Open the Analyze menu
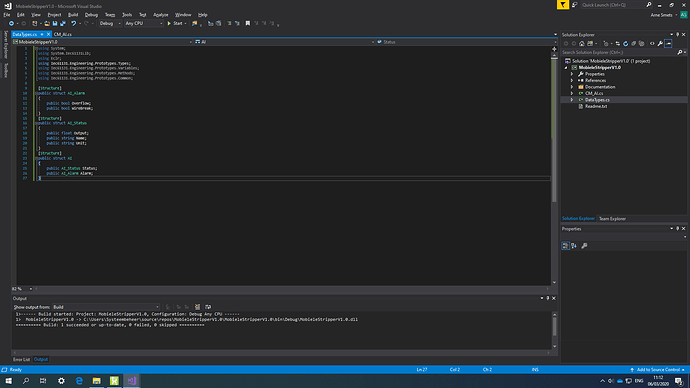 [x=161, y=15]
